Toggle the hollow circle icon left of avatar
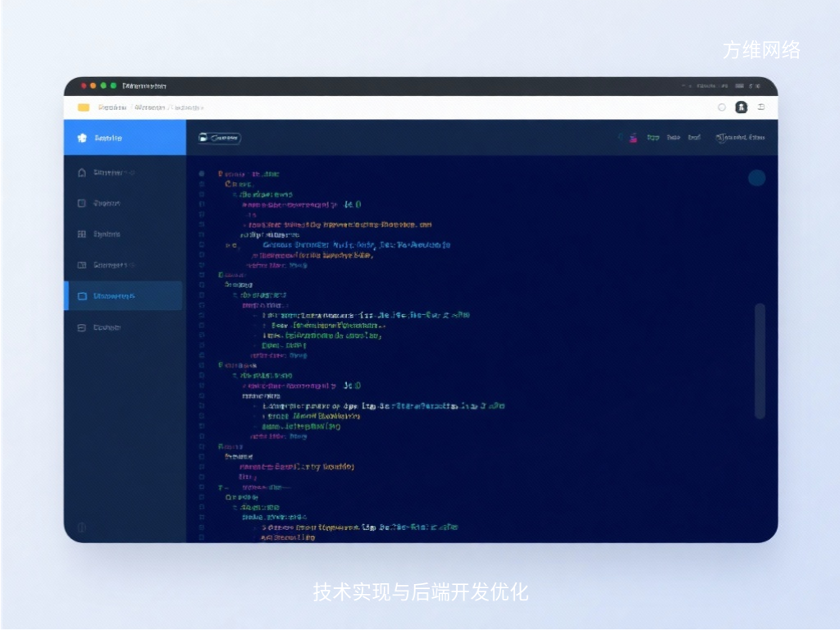The width and height of the screenshot is (840, 630). tap(722, 107)
